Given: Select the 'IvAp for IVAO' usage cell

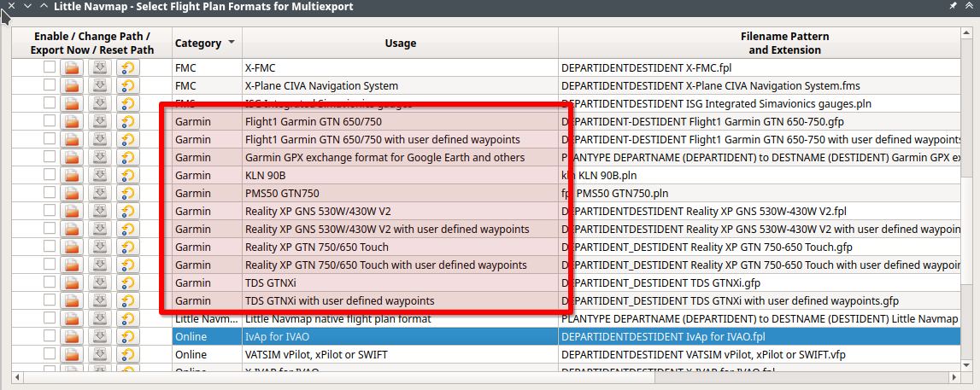Looking at the screenshot, I should [400, 337].
